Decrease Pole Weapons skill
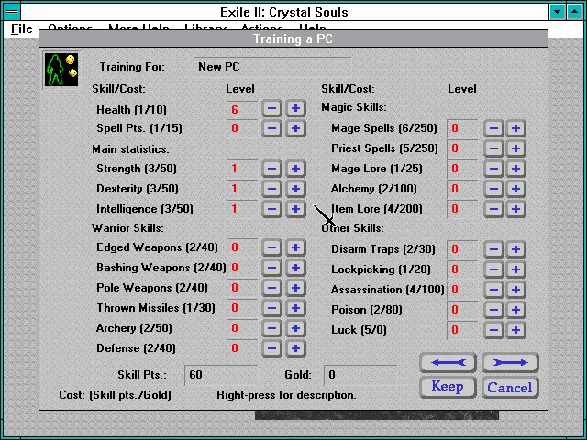 pyautogui.click(x=272, y=288)
